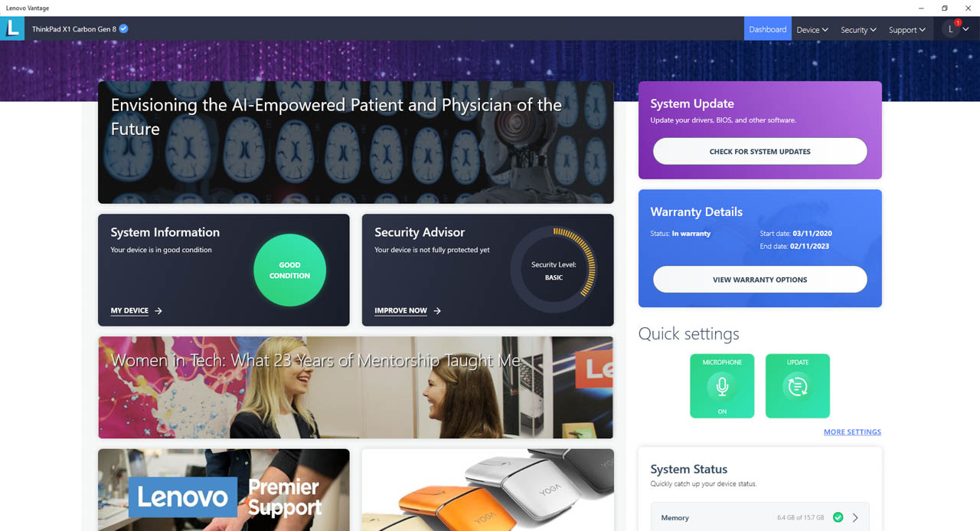
Task: Open the user account avatar menu
Action: [x=955, y=29]
